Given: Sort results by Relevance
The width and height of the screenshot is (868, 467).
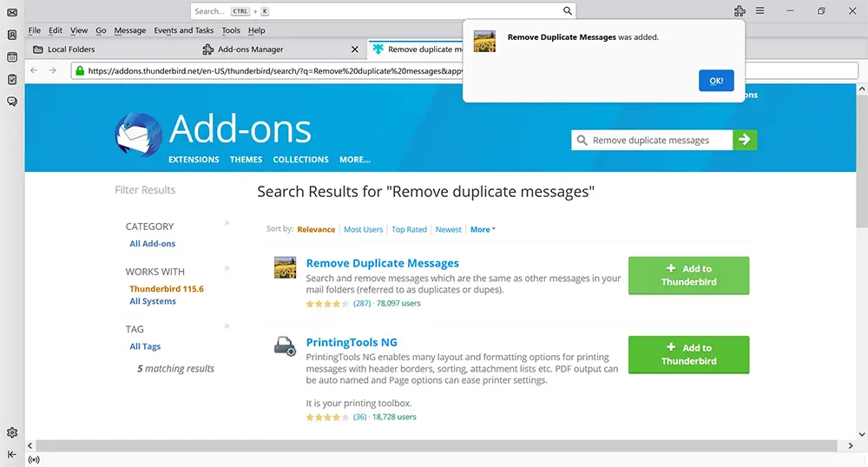Looking at the screenshot, I should 316,229.
